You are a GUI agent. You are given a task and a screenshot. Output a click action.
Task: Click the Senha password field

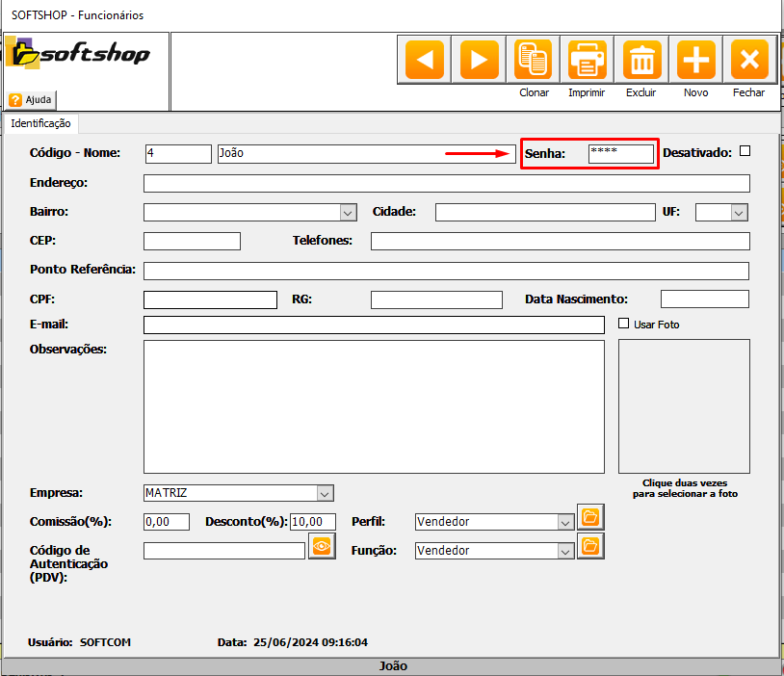coord(620,153)
